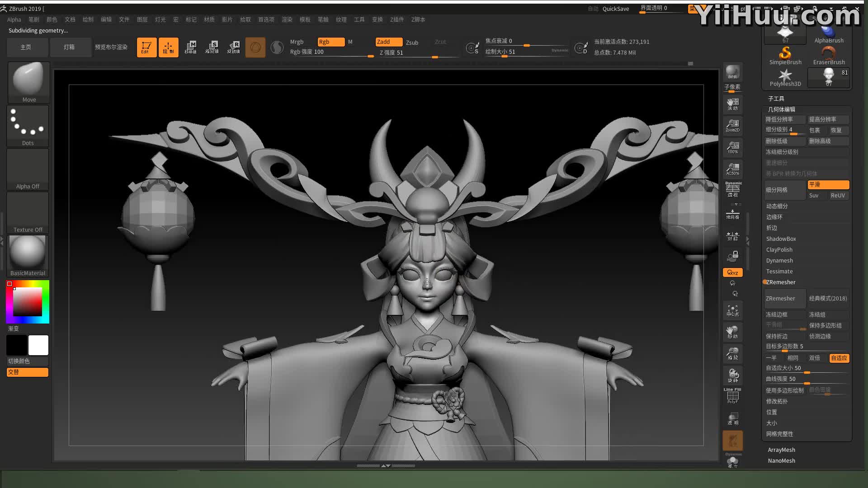The image size is (868, 488).
Task: Expand the ArrayMesh section
Action: pyautogui.click(x=781, y=450)
